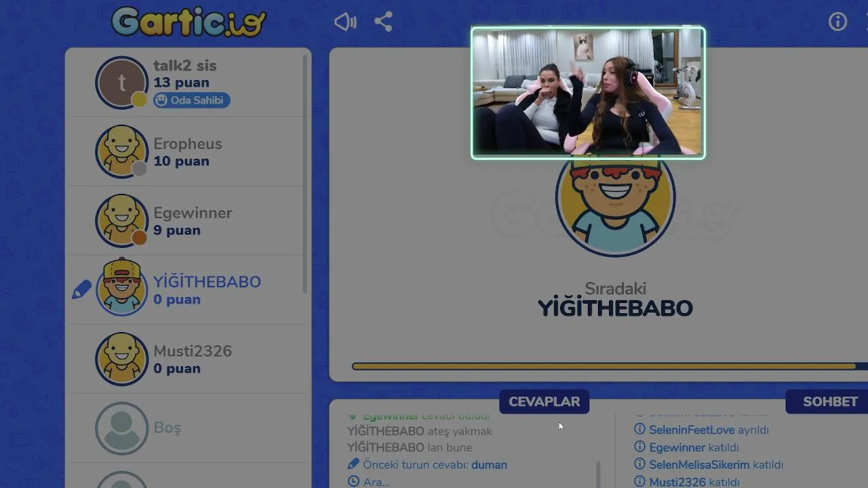Open the SOHBET chat tab
Viewport: 868px width, 488px height.
(829, 401)
